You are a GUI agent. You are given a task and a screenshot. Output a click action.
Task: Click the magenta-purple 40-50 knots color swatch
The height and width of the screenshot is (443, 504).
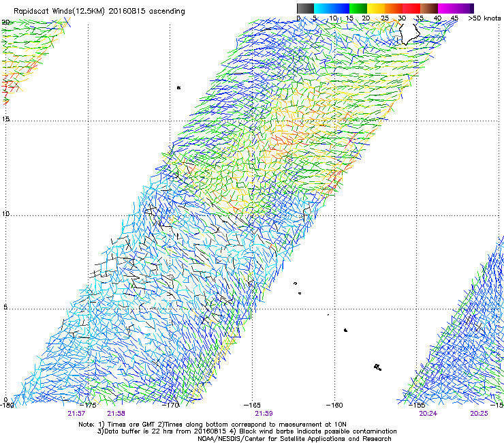[x=456, y=8]
